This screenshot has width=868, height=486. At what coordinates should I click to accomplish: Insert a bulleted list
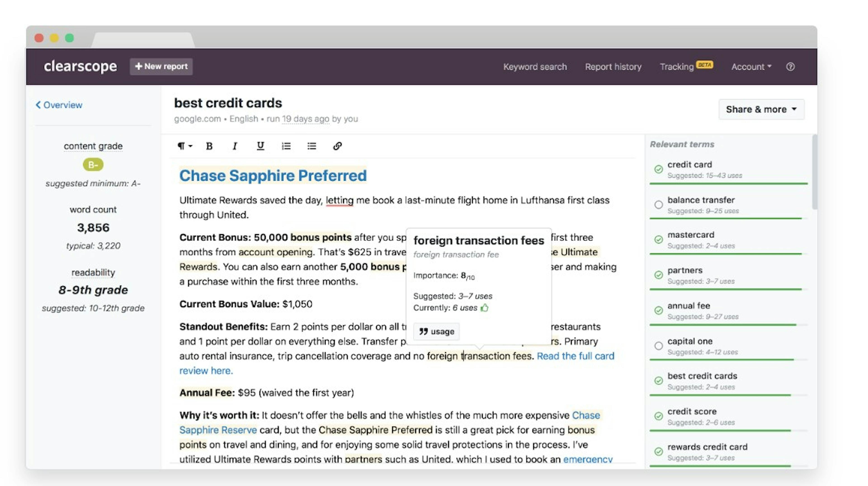click(312, 146)
